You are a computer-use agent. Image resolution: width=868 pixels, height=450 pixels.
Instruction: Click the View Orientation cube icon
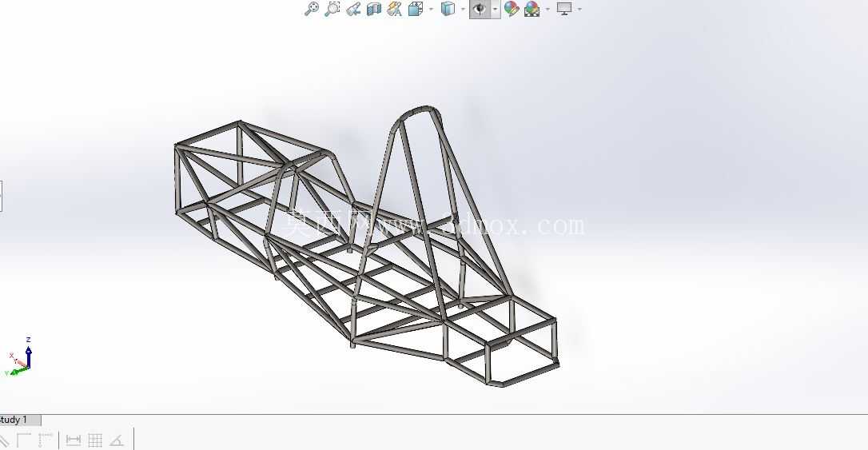tap(415, 9)
